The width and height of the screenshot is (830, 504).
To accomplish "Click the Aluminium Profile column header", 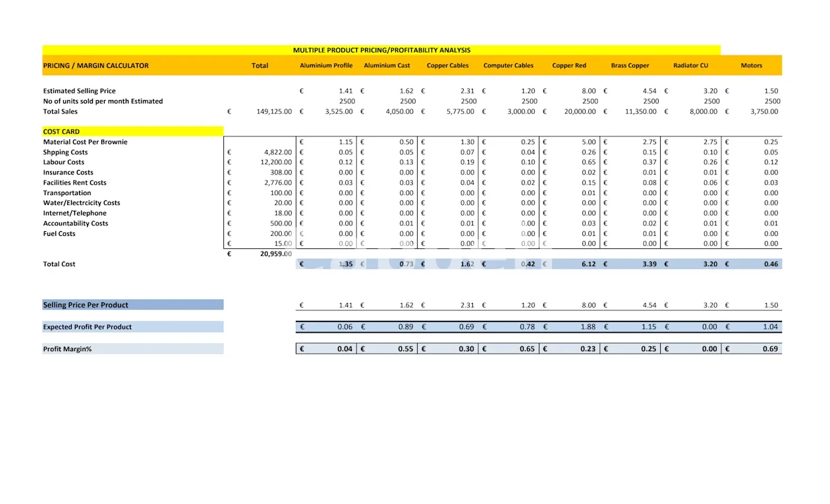I will click(326, 66).
